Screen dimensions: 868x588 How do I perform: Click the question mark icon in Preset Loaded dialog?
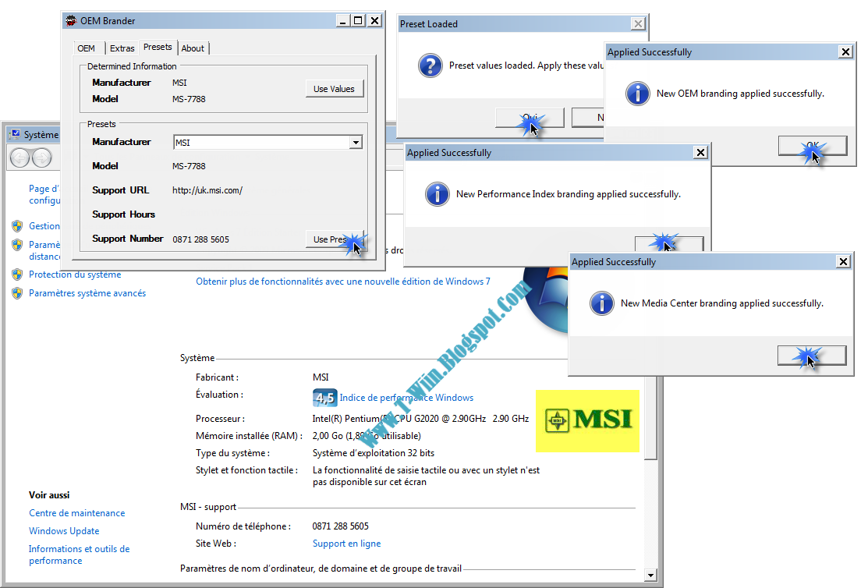point(430,66)
